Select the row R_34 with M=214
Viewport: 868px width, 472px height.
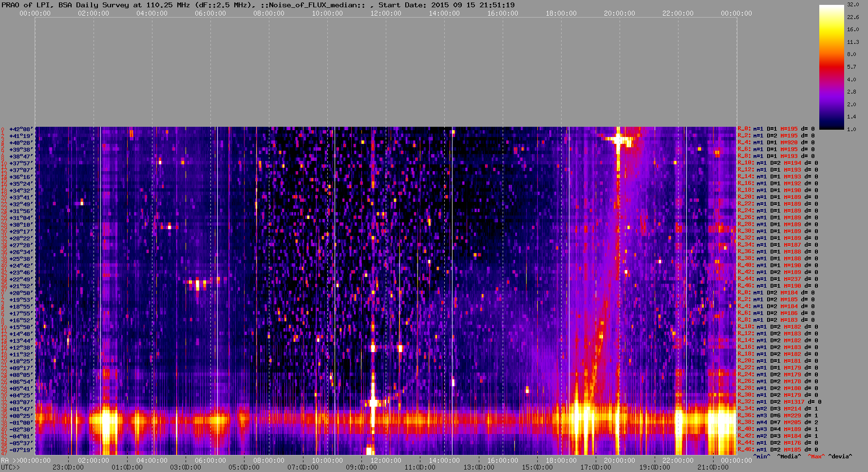[x=778, y=409]
